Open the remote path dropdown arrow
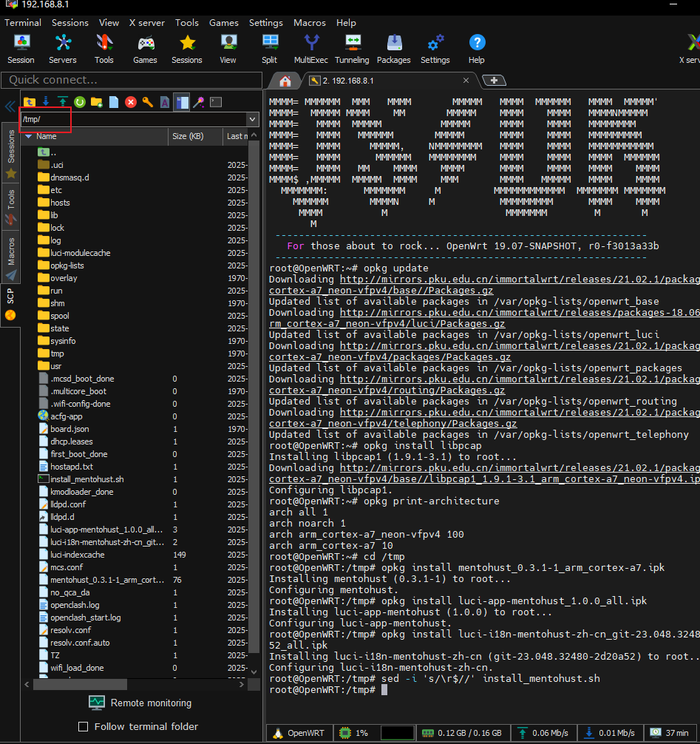Viewport: 700px width, 744px height. pyautogui.click(x=253, y=119)
